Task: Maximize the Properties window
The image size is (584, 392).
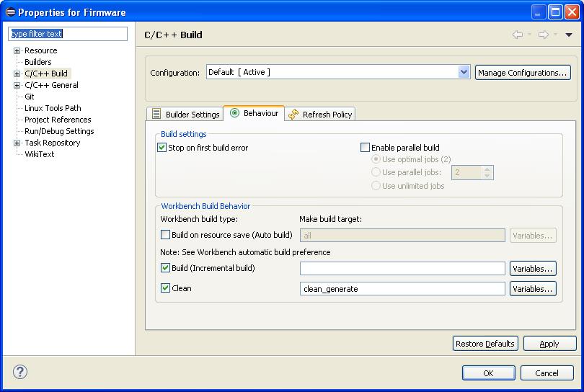Action: 555,12
